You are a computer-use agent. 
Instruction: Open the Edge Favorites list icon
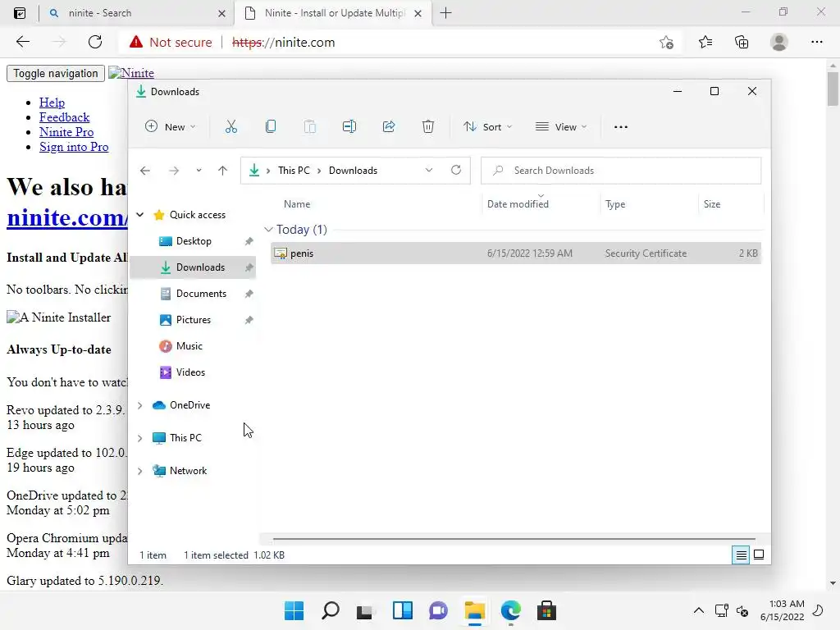click(705, 42)
